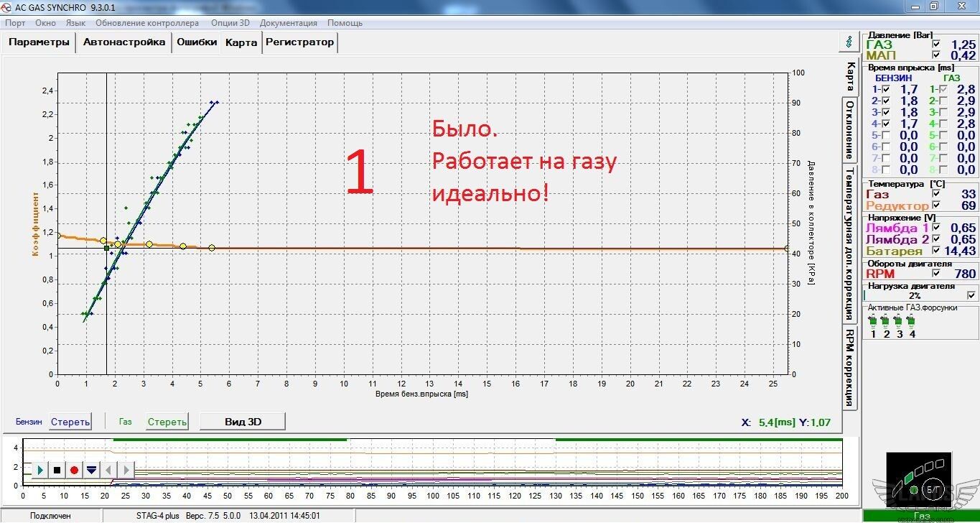Step back with the grey left arrow
The width and height of the screenshot is (980, 523).
pos(108,470)
